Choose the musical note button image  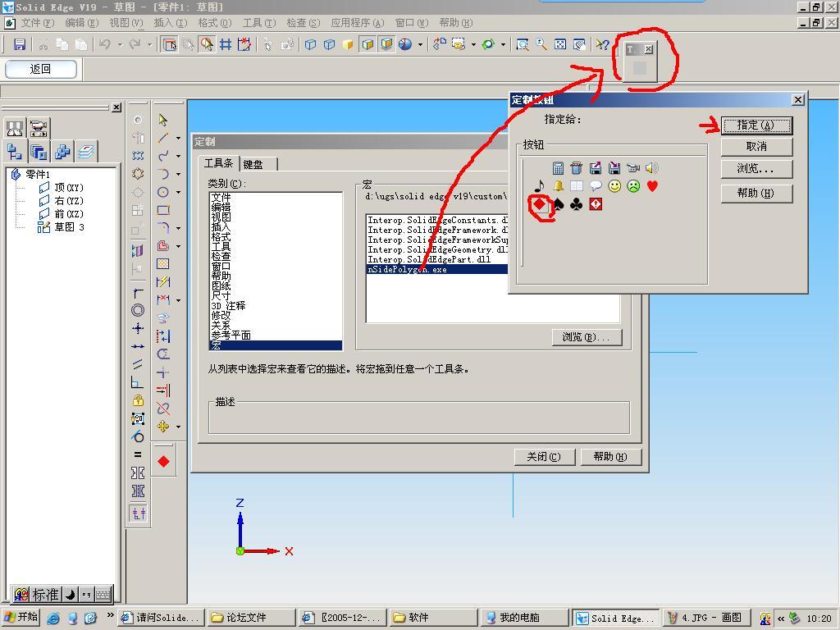click(539, 186)
